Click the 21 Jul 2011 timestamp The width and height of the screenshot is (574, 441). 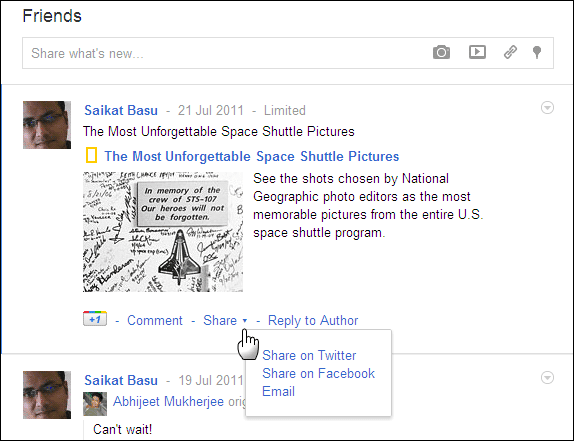pos(210,110)
